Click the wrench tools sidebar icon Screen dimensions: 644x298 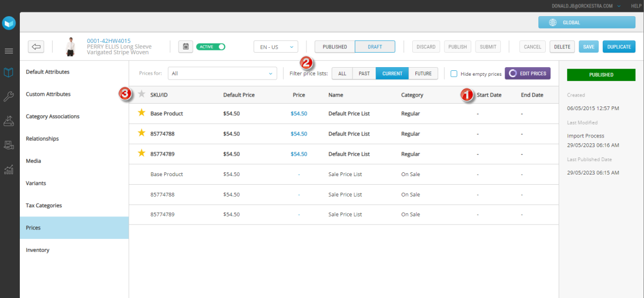[9, 97]
